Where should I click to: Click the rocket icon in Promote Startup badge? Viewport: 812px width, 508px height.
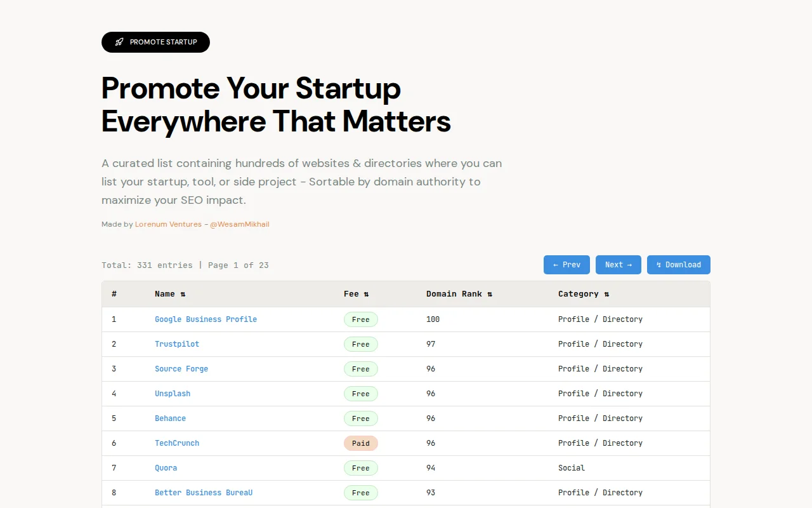tap(119, 42)
